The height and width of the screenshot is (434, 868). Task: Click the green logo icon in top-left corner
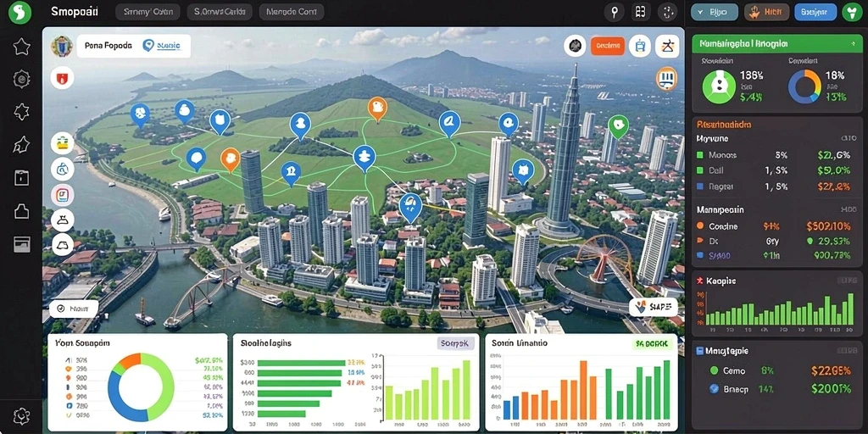click(x=20, y=12)
